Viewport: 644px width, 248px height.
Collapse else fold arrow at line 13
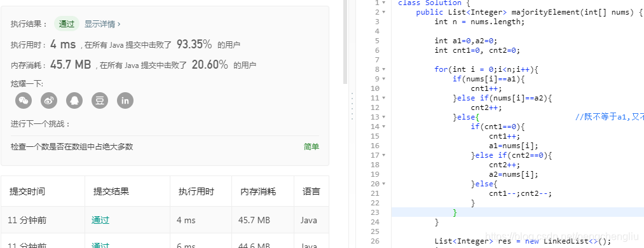(383, 117)
